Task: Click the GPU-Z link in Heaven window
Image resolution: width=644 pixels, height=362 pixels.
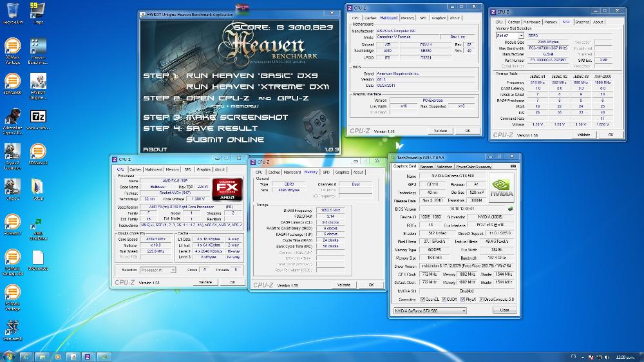Action: pyautogui.click(x=293, y=98)
